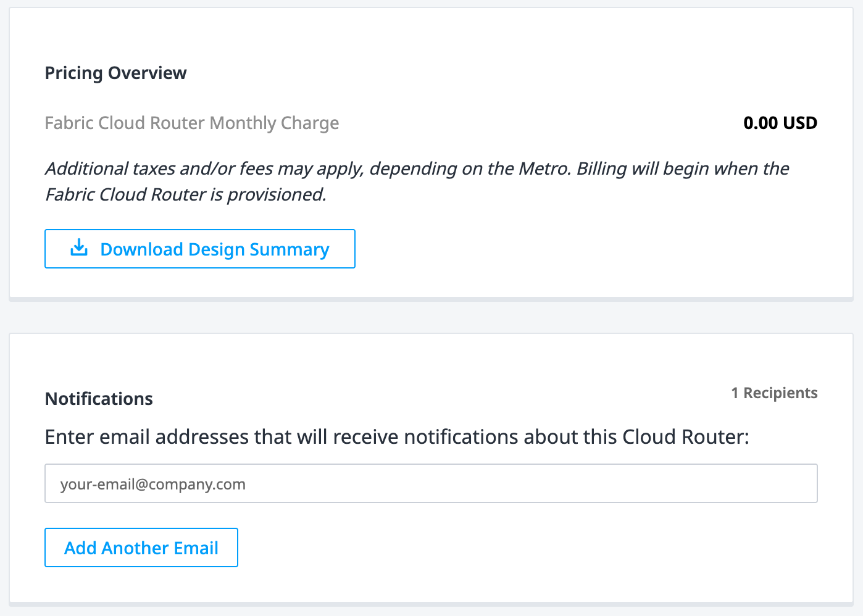Select the Notifications heading
The image size is (863, 616).
[99, 399]
